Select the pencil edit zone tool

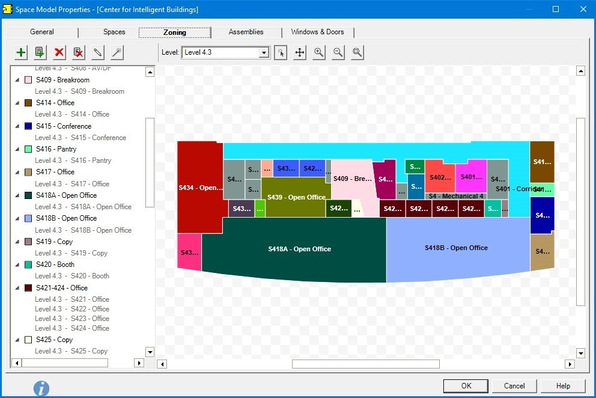98,52
